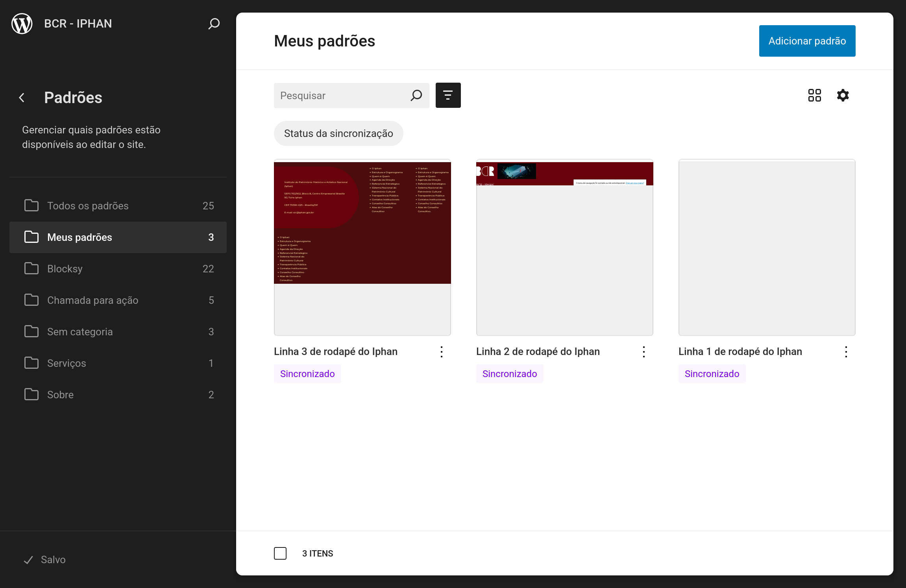Click the magnifier icon in Pesquisar field

(416, 96)
